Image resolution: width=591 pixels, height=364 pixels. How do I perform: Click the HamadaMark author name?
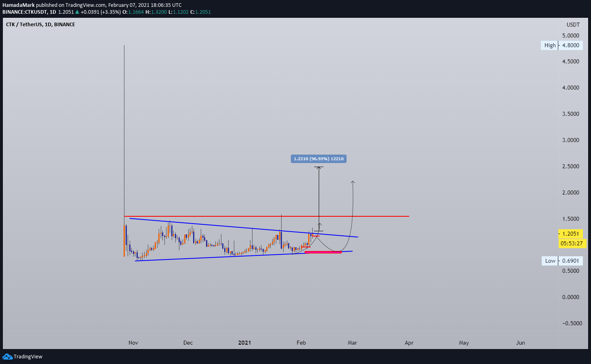tap(19, 5)
